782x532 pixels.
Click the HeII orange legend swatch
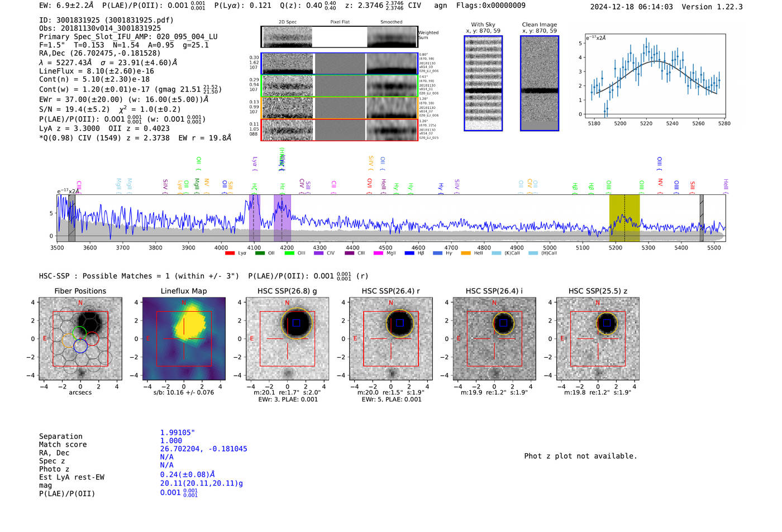(466, 253)
